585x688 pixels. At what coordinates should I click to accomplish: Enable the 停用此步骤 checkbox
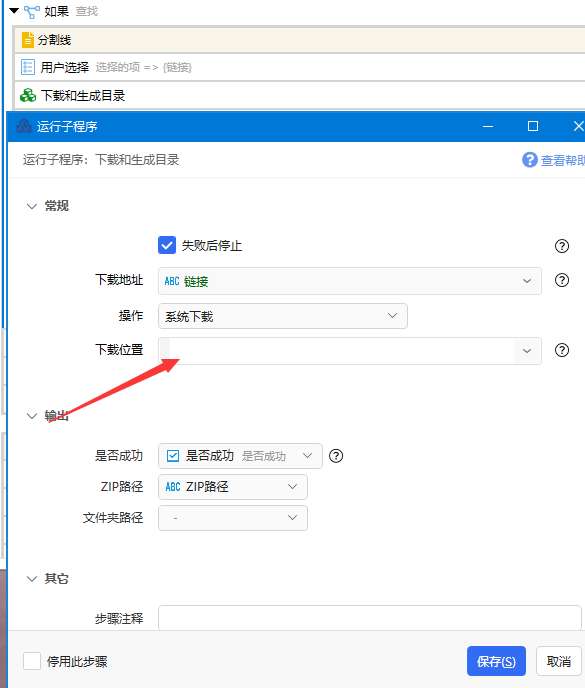click(32, 661)
